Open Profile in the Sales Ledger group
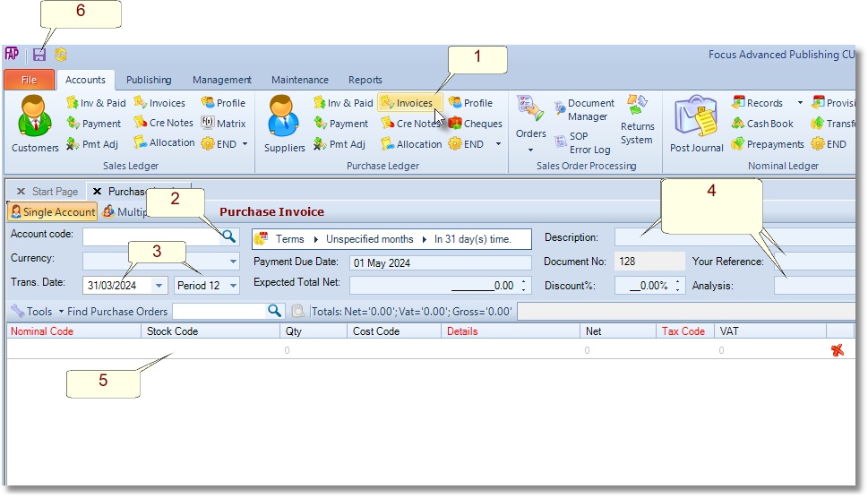Viewport: 868px width, 498px height. (224, 103)
